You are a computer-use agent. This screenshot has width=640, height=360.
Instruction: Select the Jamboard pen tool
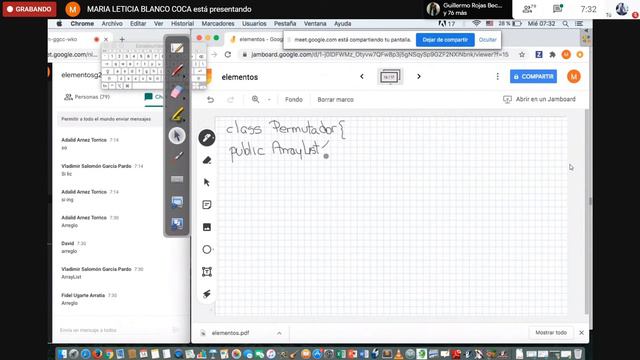207,138
